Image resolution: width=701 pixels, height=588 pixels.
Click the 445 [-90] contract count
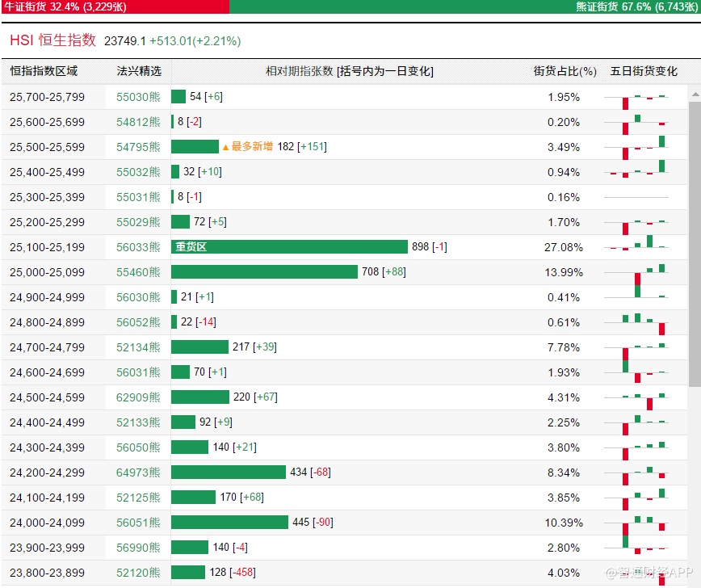[x=313, y=523]
